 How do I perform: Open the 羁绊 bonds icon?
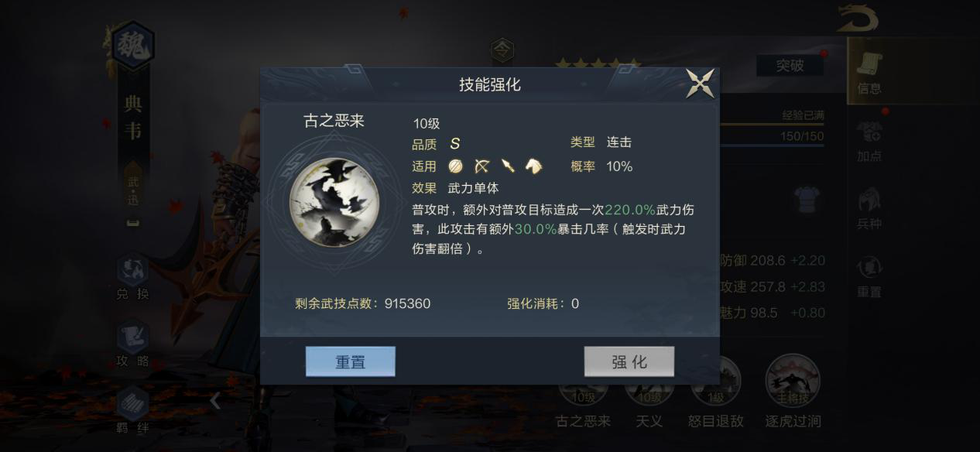(132, 412)
